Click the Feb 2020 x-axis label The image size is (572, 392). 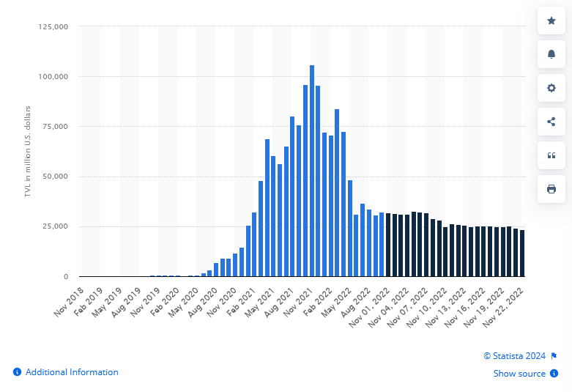[164, 302]
